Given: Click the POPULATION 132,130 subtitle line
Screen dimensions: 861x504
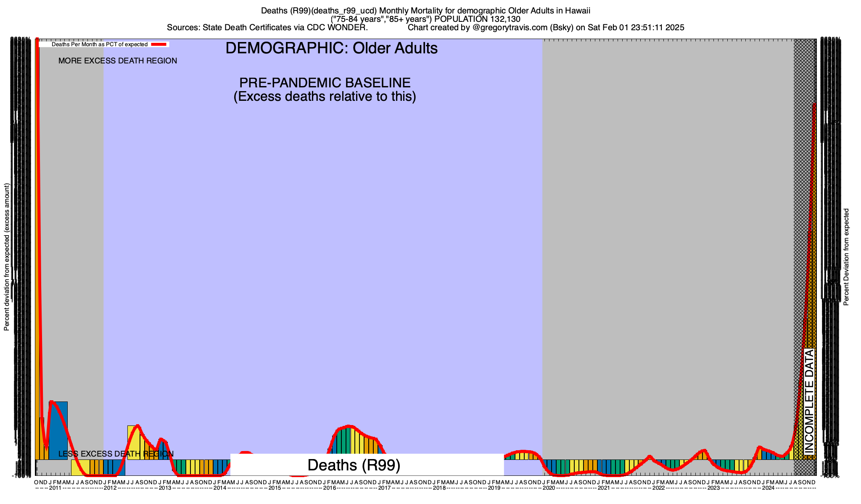Looking at the screenshot, I should point(425,19).
